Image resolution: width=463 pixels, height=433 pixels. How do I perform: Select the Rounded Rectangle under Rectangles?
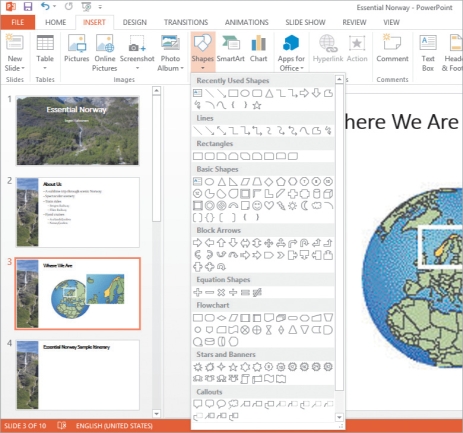click(x=210, y=156)
